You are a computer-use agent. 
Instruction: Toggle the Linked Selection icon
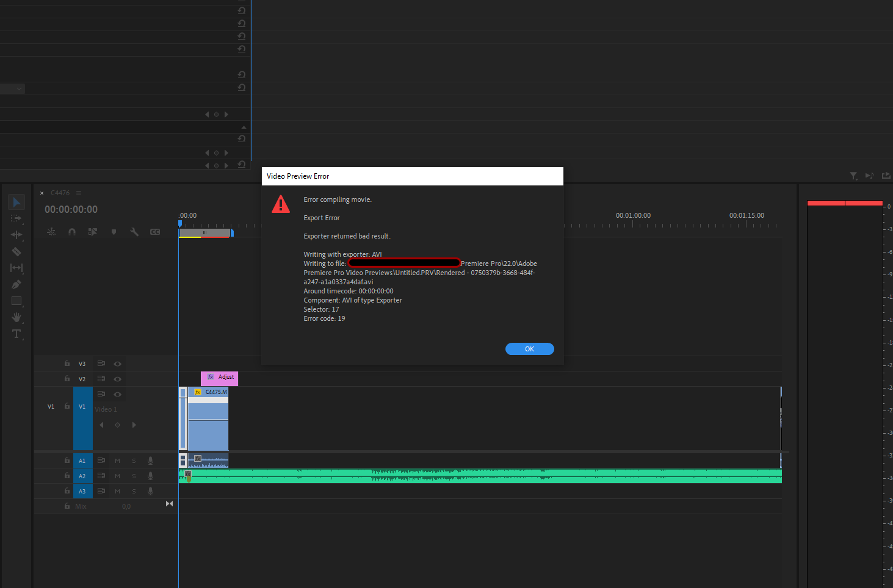[51, 232]
